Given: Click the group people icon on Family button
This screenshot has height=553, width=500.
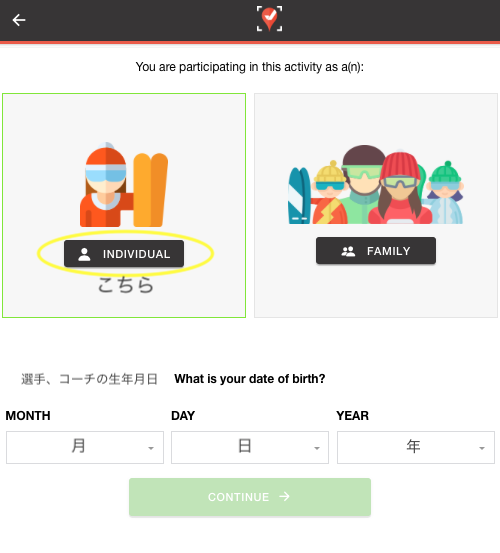Looking at the screenshot, I should (348, 251).
